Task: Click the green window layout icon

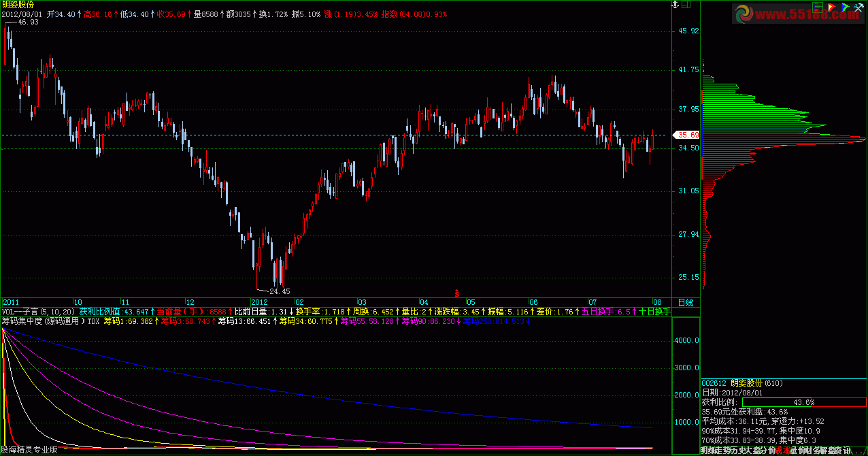Action: [686, 5]
